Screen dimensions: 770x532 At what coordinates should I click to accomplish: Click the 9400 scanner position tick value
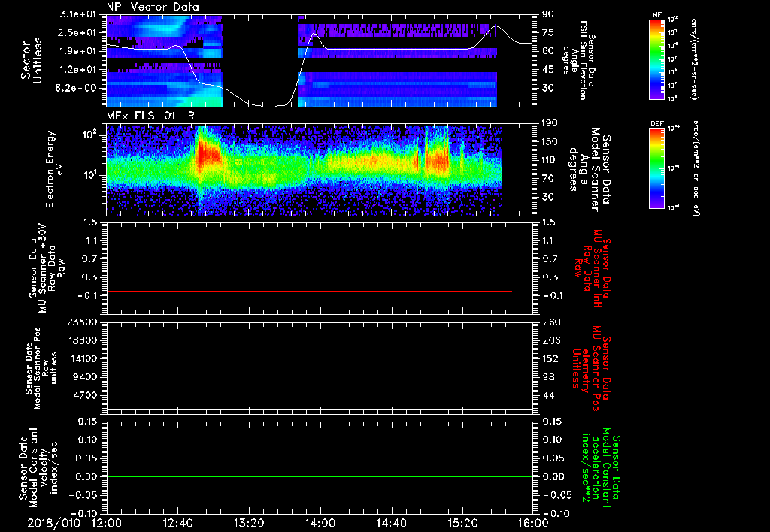[84, 377]
